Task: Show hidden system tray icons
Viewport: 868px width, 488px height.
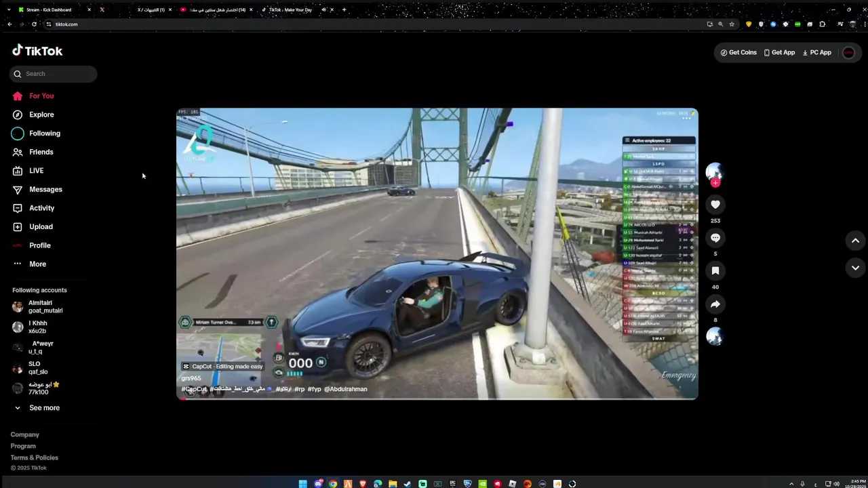Action: pyautogui.click(x=791, y=484)
